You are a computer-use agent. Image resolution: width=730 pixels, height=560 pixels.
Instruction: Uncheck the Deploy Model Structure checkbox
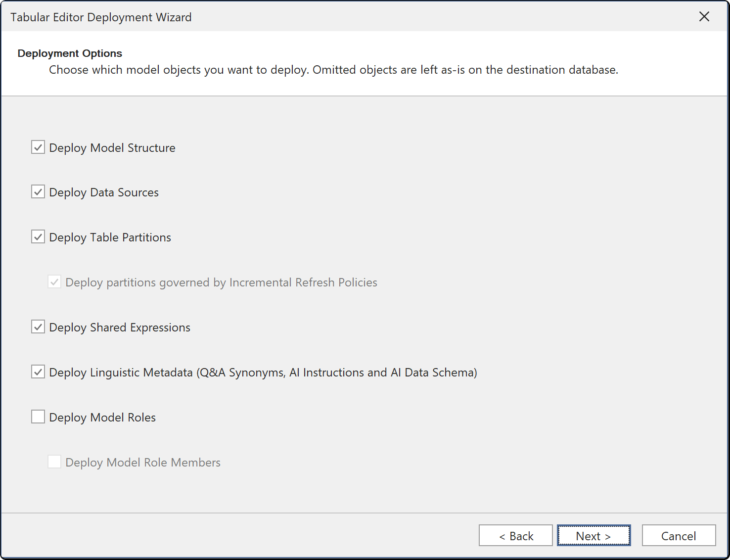(38, 147)
